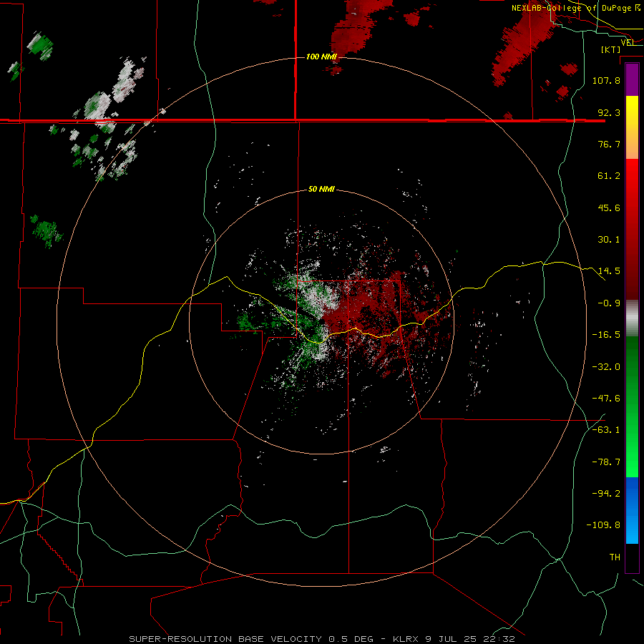Click the 107.8 value on velocity scale
644x644 pixels.
(x=606, y=80)
